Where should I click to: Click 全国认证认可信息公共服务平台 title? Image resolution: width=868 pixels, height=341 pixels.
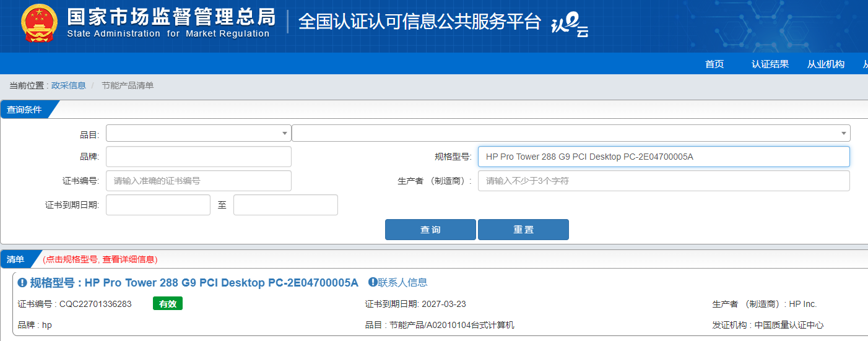point(420,21)
